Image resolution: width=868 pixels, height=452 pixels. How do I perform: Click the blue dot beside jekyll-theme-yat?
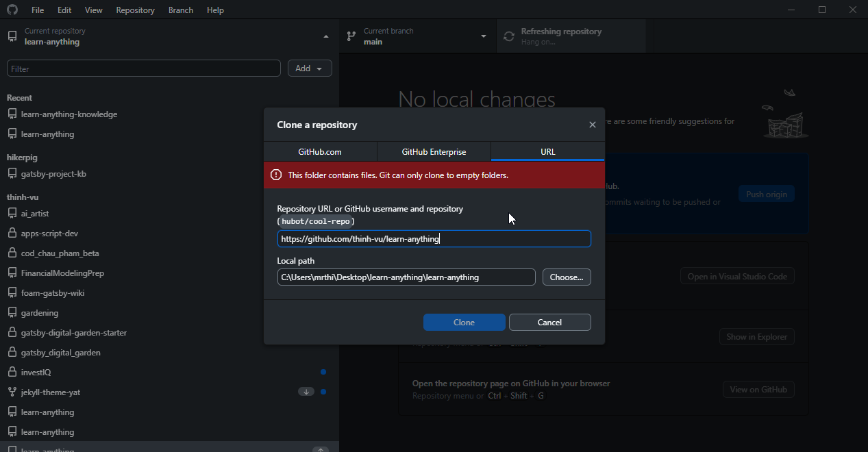(323, 391)
